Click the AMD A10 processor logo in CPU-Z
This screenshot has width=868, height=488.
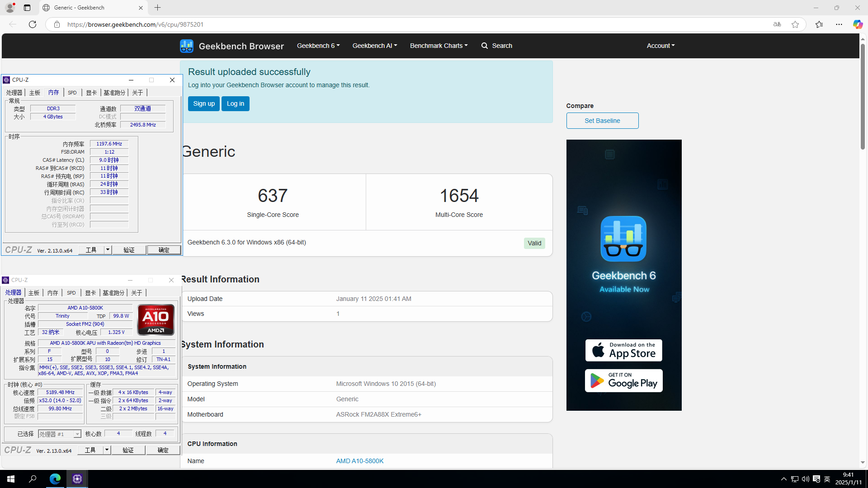[x=156, y=320]
